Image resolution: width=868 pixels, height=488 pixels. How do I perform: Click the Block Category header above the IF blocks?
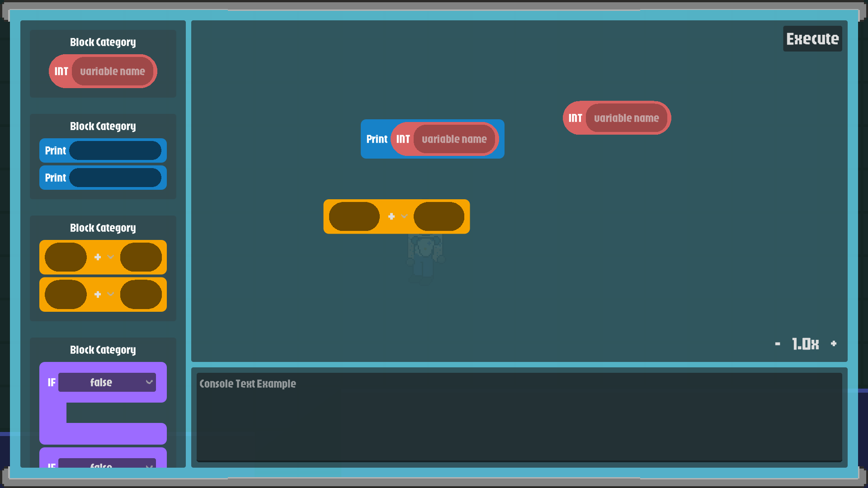(103, 349)
